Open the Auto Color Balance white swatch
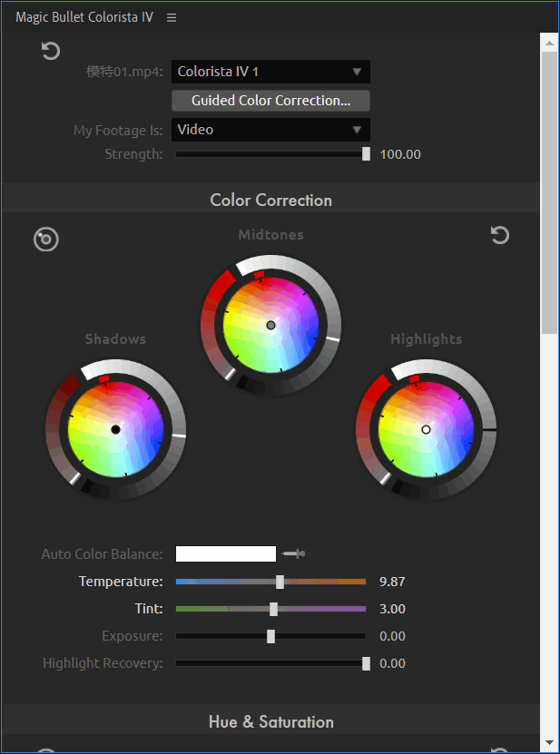This screenshot has height=754, width=560. (x=226, y=554)
